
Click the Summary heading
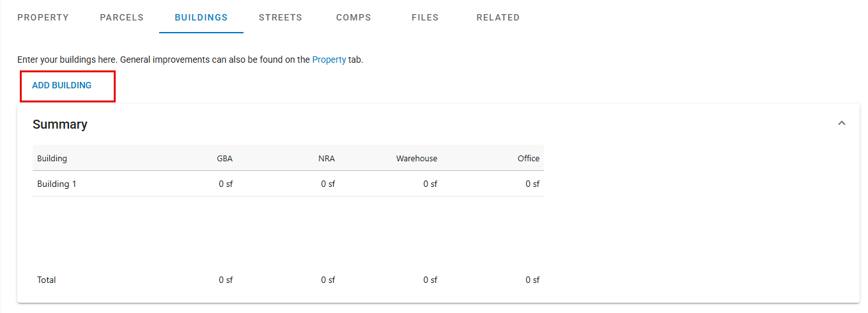(x=60, y=124)
